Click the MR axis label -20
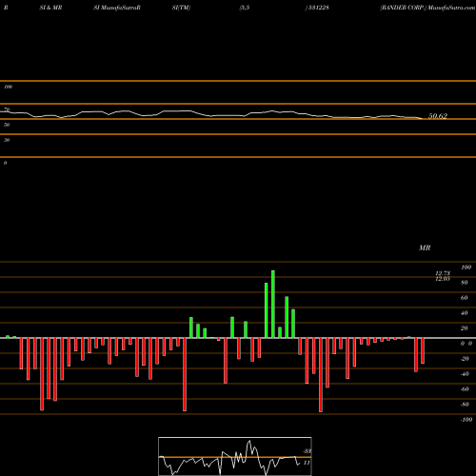This screenshot has width=476, height=476. click(465, 359)
